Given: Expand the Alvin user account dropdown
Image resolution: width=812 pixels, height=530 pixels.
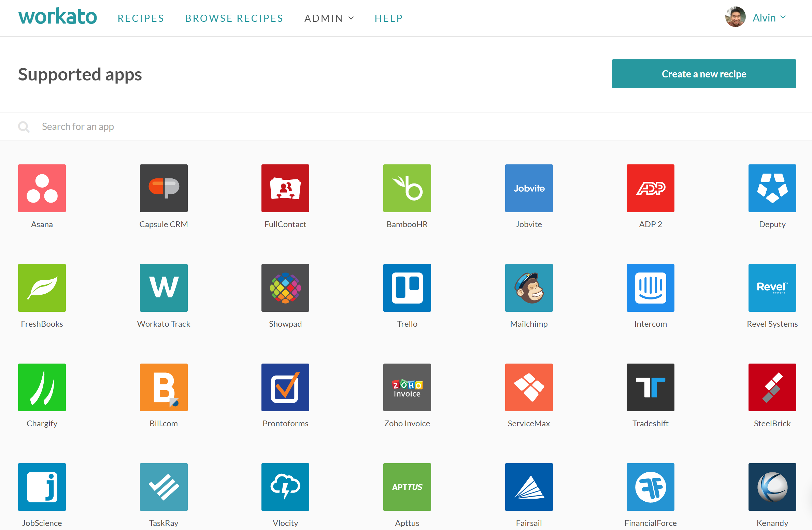Looking at the screenshot, I should [x=769, y=17].
